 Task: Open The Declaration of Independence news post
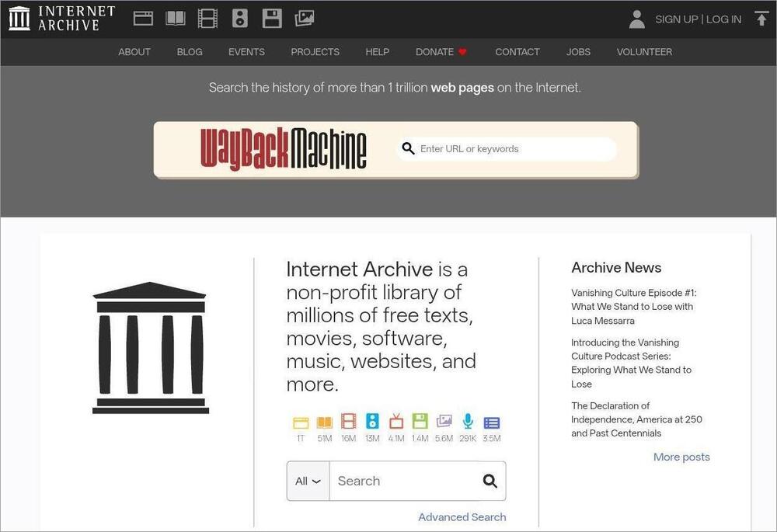(x=636, y=419)
